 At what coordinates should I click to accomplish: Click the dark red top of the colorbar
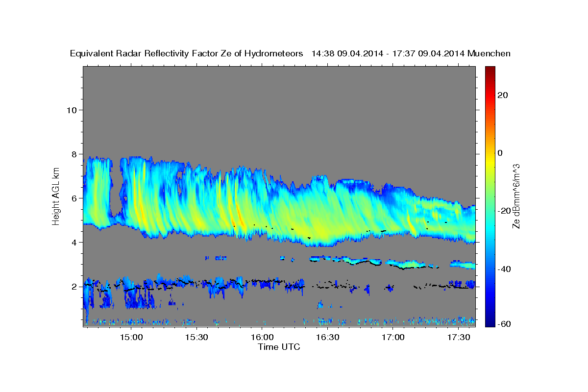coord(490,70)
